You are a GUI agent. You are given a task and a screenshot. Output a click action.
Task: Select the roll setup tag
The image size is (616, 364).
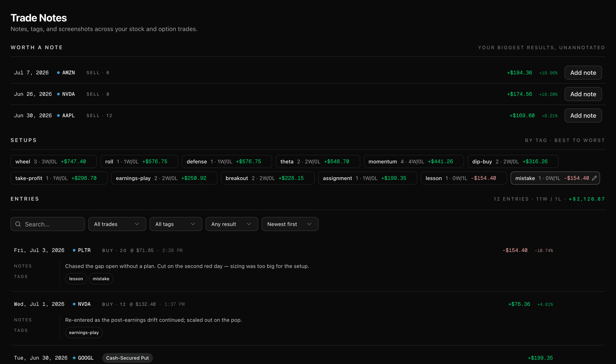coord(139,161)
